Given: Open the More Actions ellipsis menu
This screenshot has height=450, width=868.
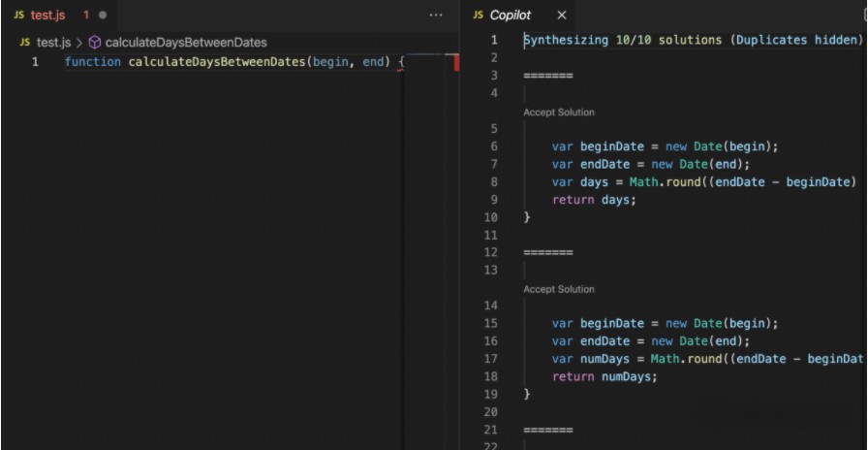Looking at the screenshot, I should [436, 16].
